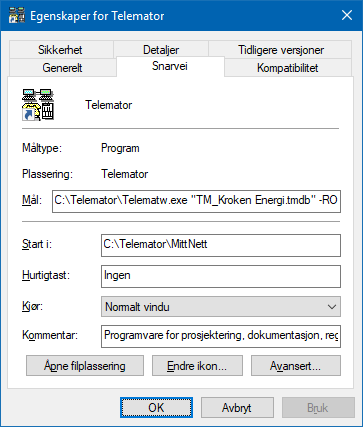The image size is (363, 427).
Task: Click the Telemator icon in the title bar
Action: 16,15
